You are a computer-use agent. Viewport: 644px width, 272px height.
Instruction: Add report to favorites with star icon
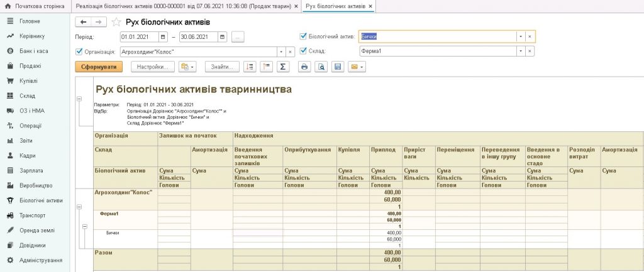coord(116,22)
